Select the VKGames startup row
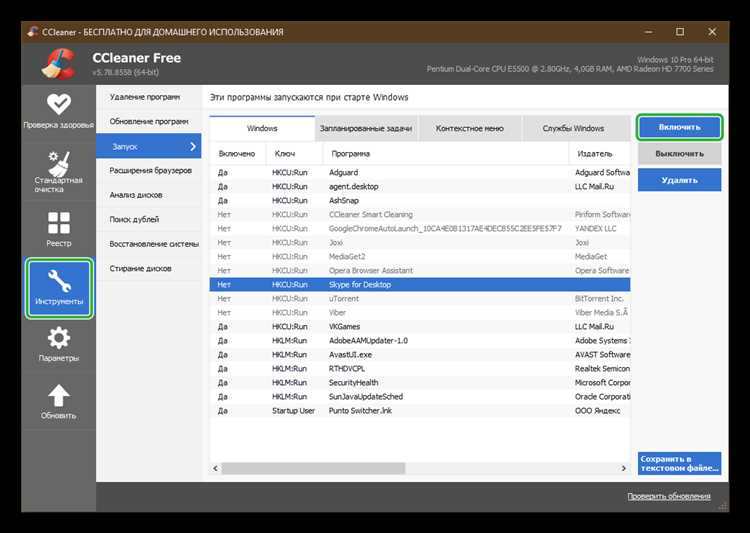The image size is (750, 533). (420, 326)
